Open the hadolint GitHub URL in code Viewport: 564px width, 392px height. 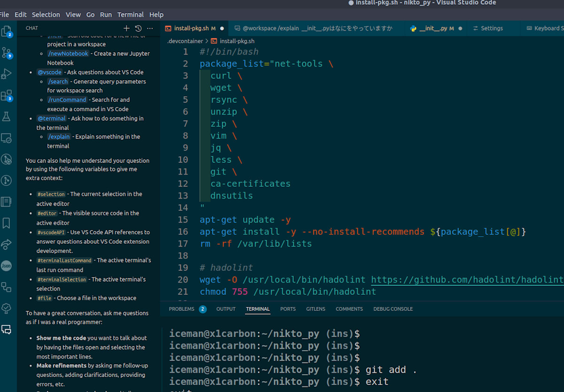click(x=468, y=280)
